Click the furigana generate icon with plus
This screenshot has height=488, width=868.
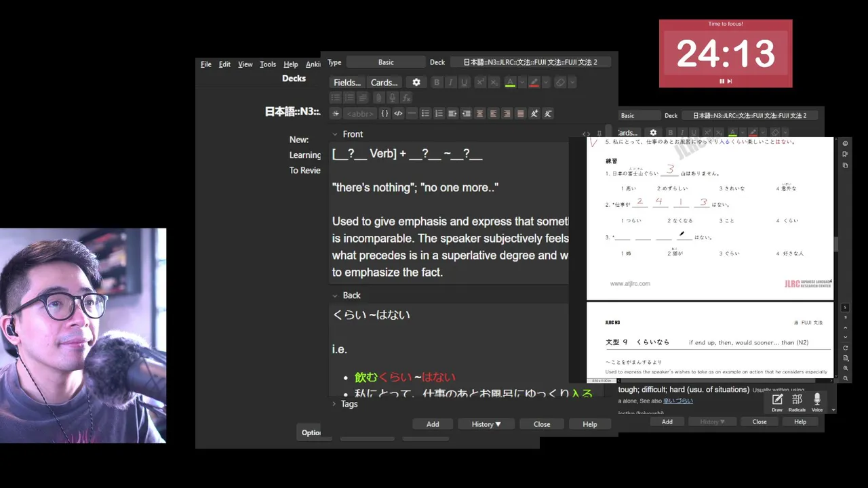tap(534, 113)
